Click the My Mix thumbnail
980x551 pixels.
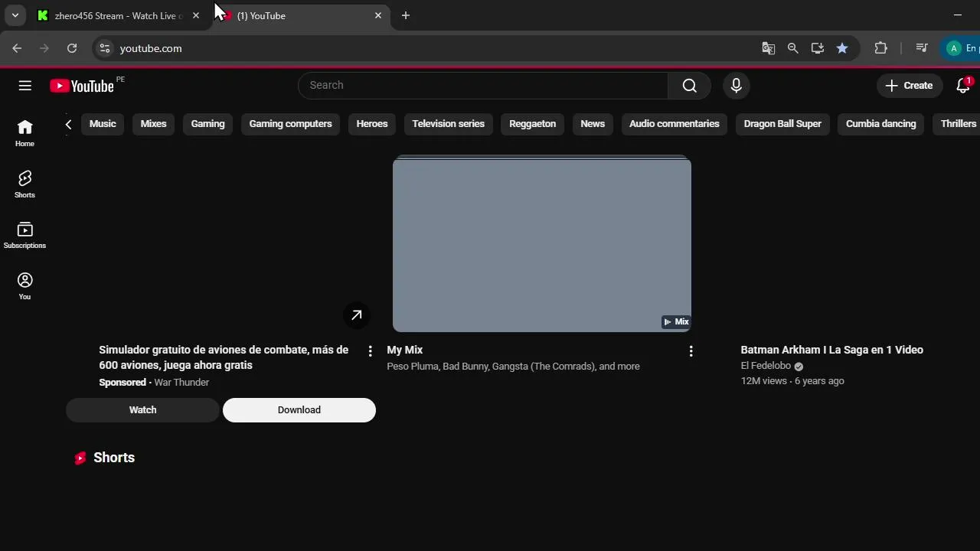(x=542, y=244)
